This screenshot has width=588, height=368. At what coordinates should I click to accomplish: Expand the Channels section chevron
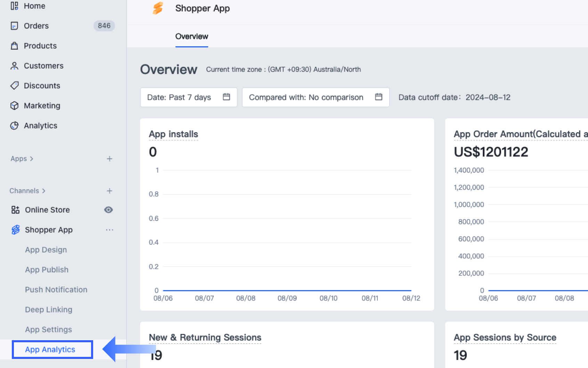pyautogui.click(x=44, y=191)
